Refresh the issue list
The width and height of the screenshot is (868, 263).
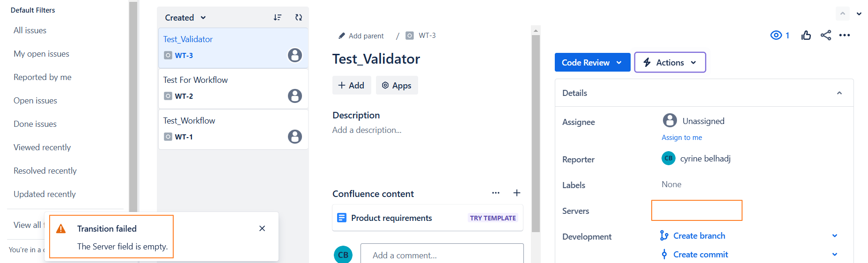coord(299,17)
